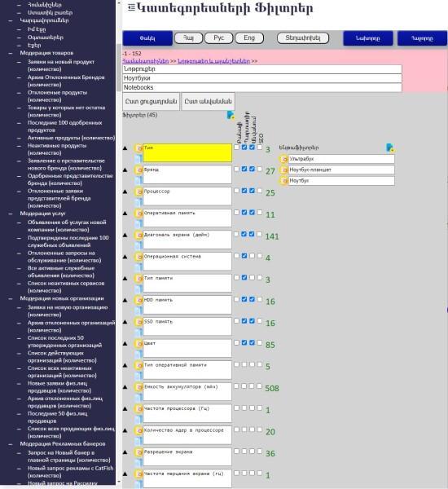
Task: Click the filter count 508 for Емкость аккумулятора
Action: coord(272,388)
